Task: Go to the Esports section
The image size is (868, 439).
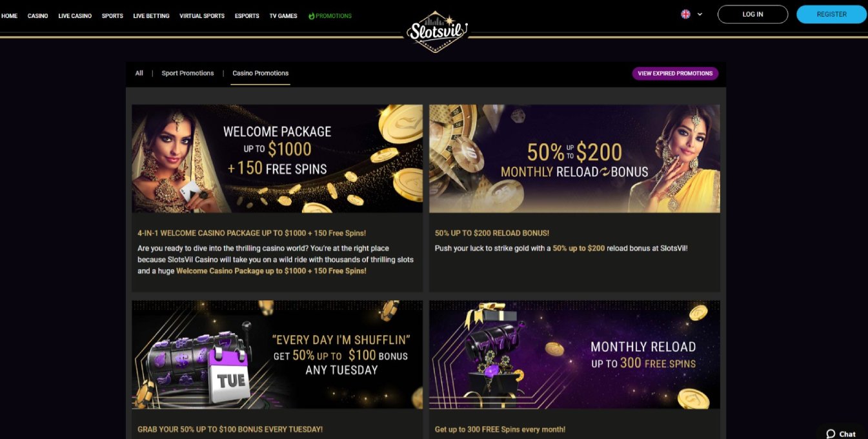Action: coord(247,15)
